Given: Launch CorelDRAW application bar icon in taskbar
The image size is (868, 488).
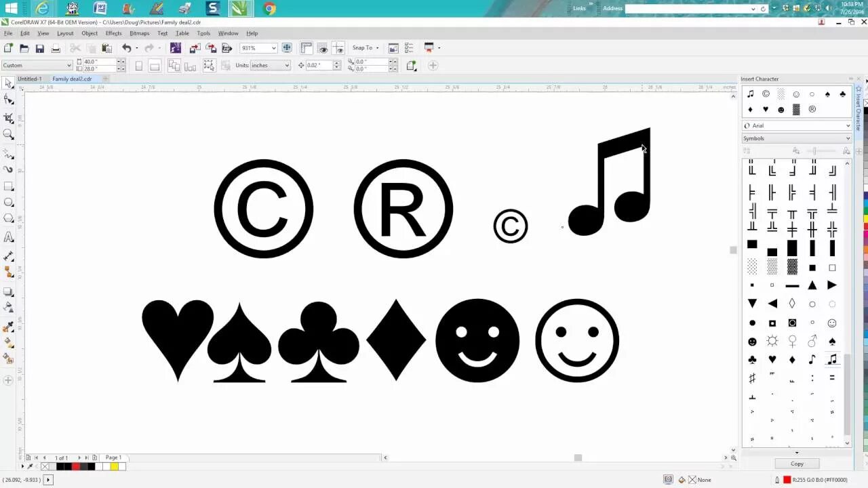Looking at the screenshot, I should (239, 7).
